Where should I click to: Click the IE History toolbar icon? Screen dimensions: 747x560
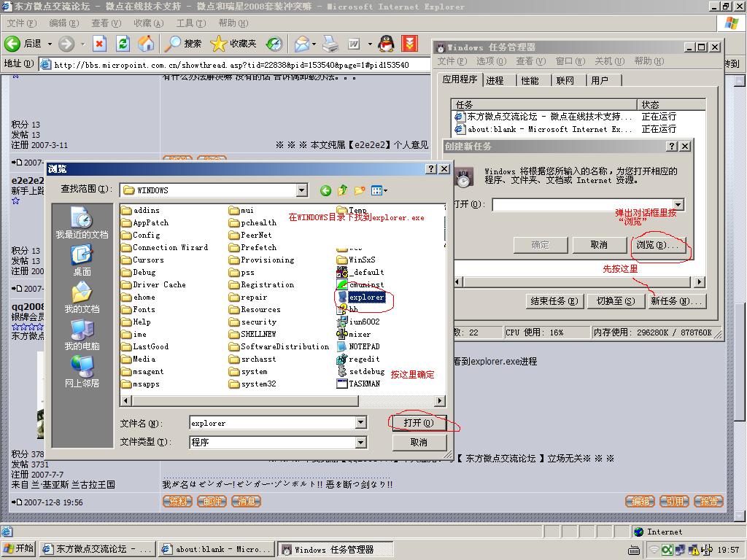click(274, 44)
